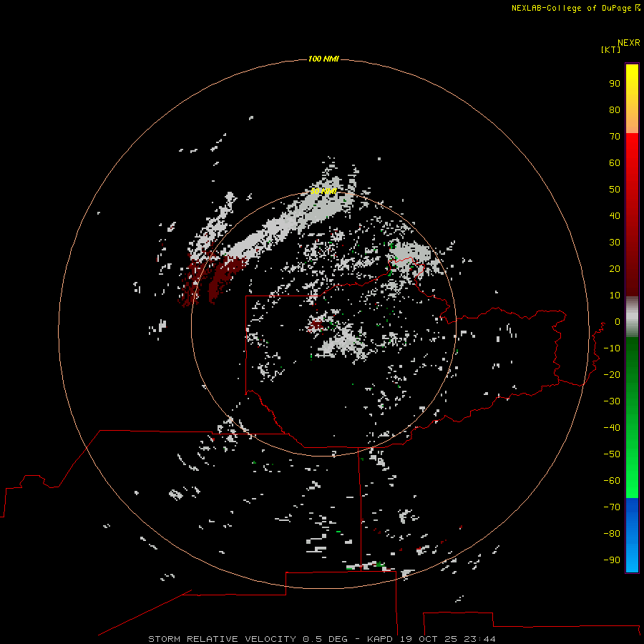Click the -50 value on velocity scale
Screen dimensions: 644x644
[612, 454]
